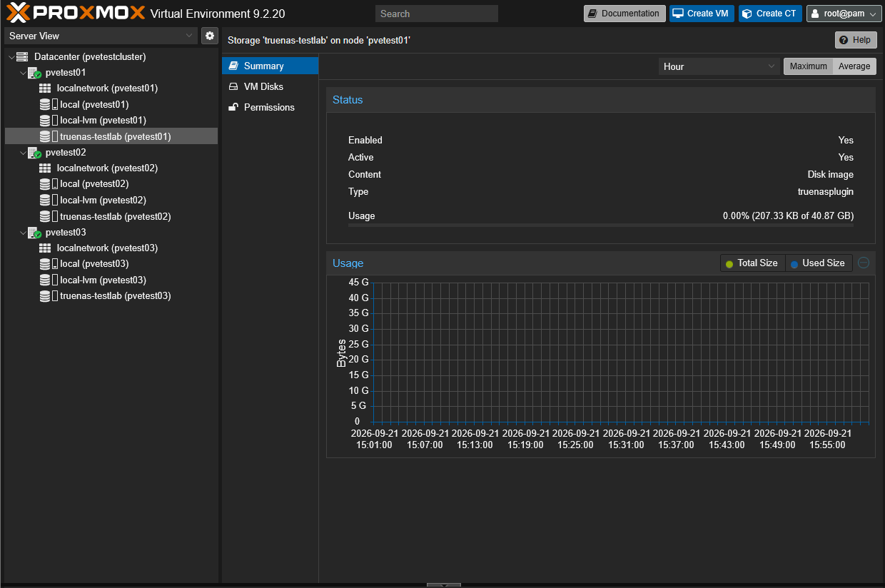The width and height of the screenshot is (885, 588).
Task: Click the Usage chart minus icon
Action: click(864, 263)
